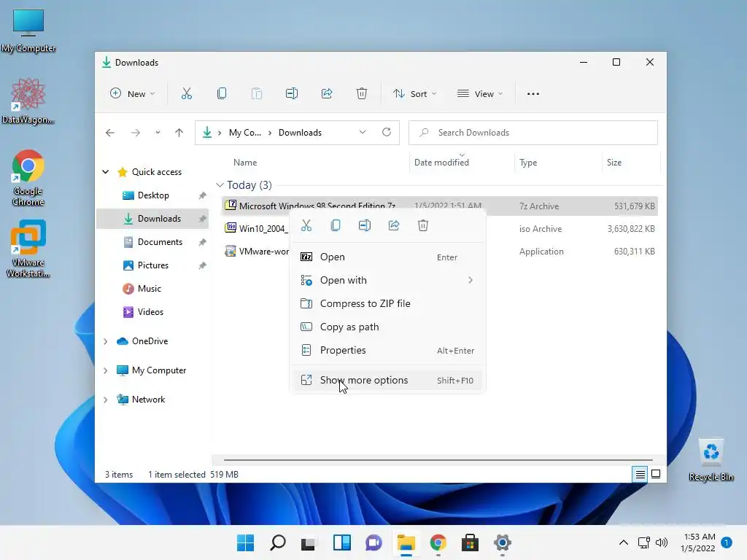Select the Recycle Bin desktop icon
747x560 pixels.
point(711,461)
